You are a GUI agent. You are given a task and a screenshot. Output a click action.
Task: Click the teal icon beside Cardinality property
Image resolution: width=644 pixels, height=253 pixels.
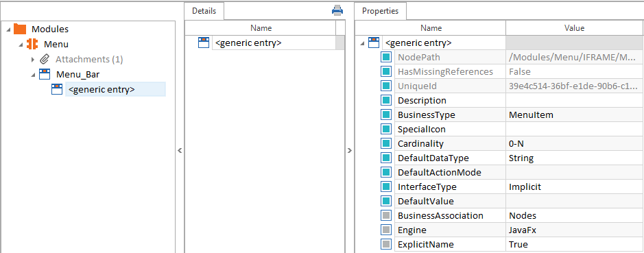coord(385,144)
